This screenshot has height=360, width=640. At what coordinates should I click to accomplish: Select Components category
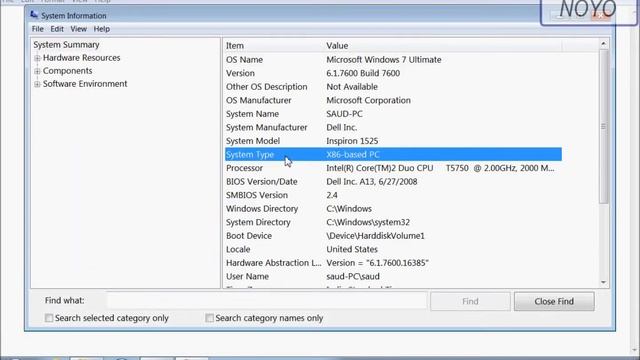point(67,71)
